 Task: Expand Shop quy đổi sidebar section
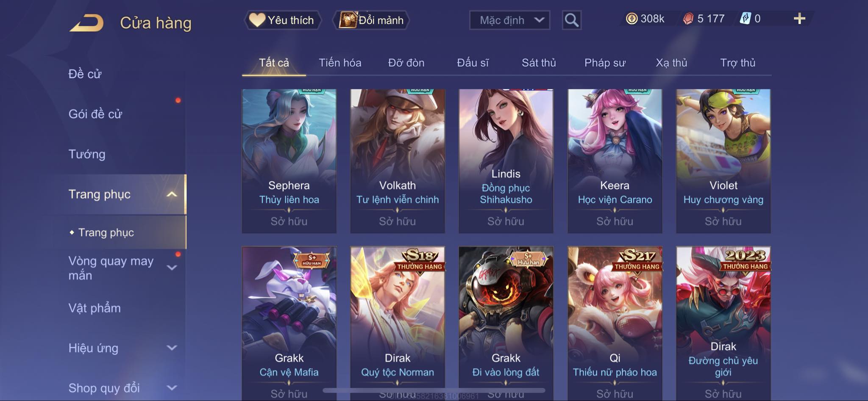(x=172, y=388)
